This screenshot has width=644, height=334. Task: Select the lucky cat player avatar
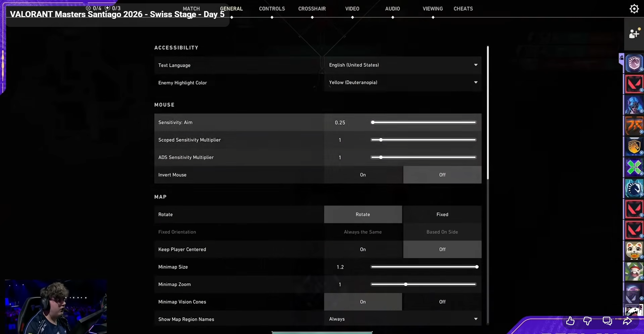[x=634, y=251]
